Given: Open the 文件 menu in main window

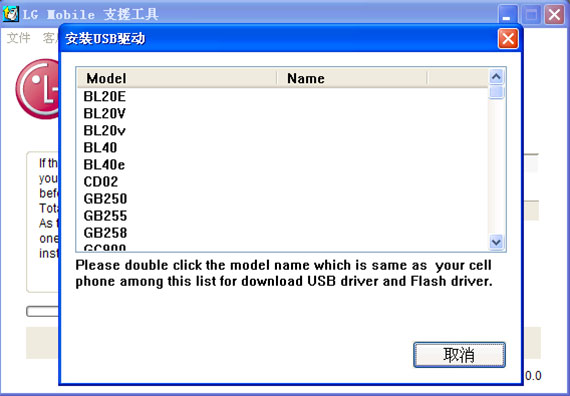Looking at the screenshot, I should click(x=19, y=37).
